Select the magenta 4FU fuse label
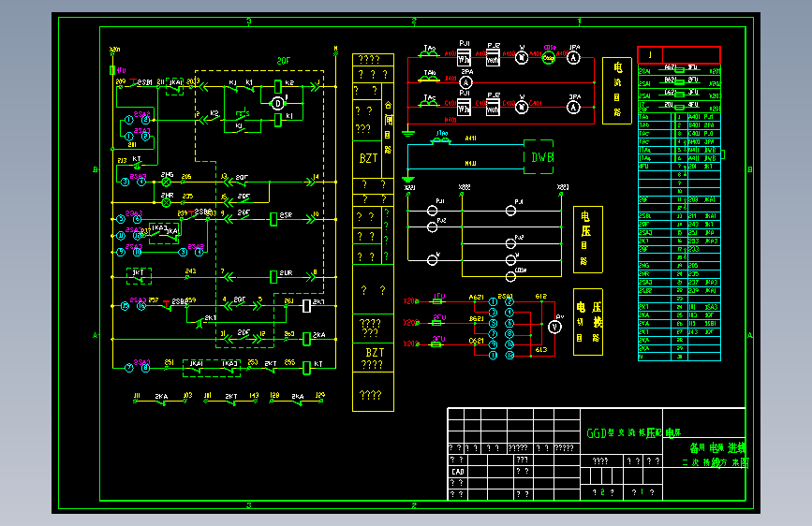The width and height of the screenshot is (812, 526). tap(121, 70)
